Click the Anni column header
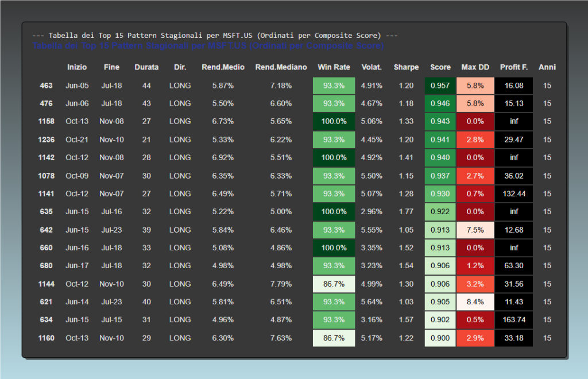 tap(547, 67)
